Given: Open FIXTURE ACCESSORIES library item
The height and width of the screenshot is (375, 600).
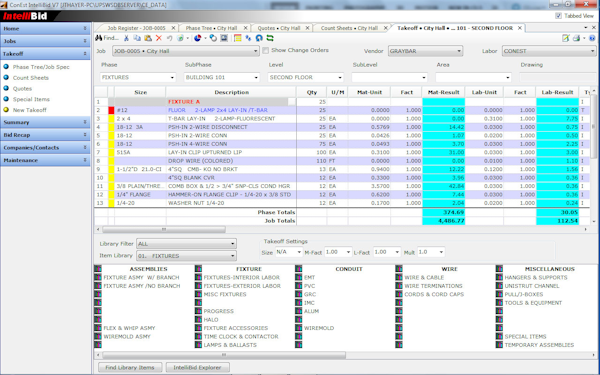Looking at the screenshot, I should (x=236, y=328).
